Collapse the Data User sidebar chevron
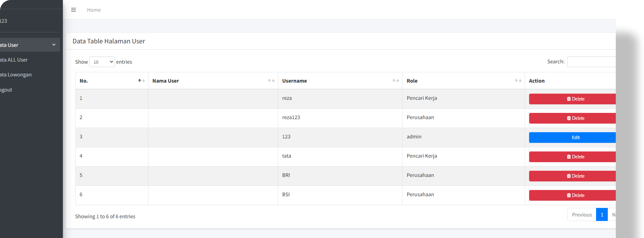644x238 pixels. 54,45
